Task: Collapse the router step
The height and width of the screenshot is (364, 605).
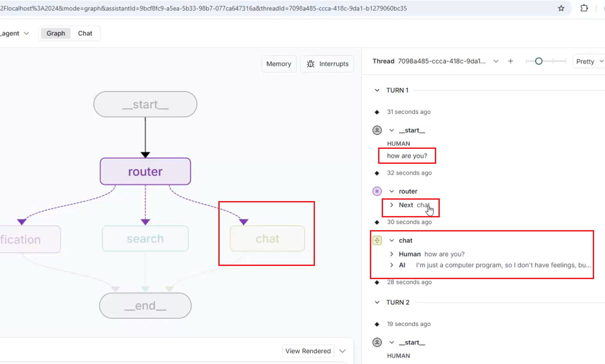Action: point(392,192)
